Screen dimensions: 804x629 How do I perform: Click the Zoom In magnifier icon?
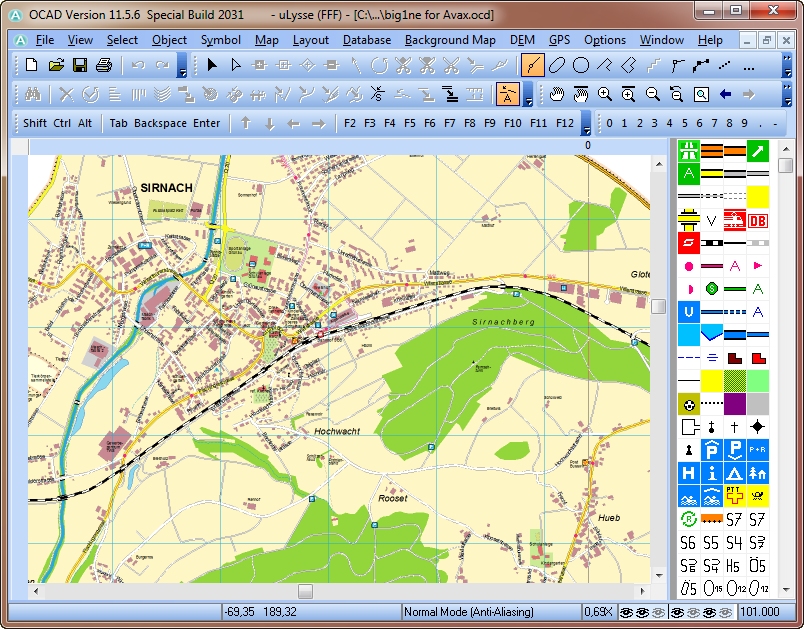pos(605,94)
